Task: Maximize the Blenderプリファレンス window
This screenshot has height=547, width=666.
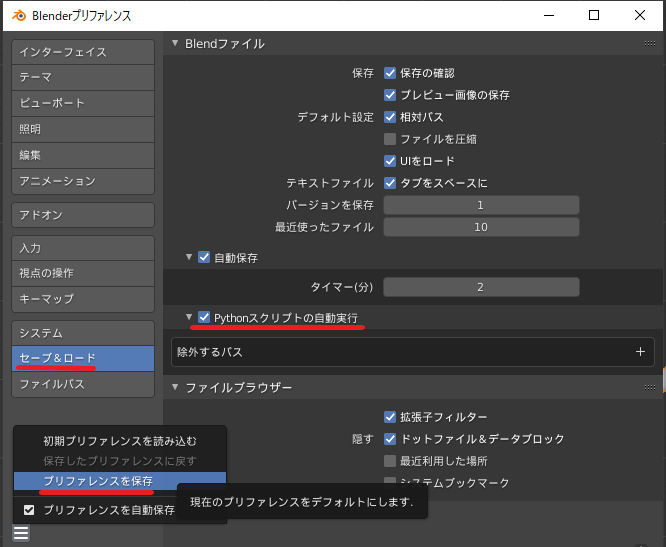Action: click(x=594, y=15)
